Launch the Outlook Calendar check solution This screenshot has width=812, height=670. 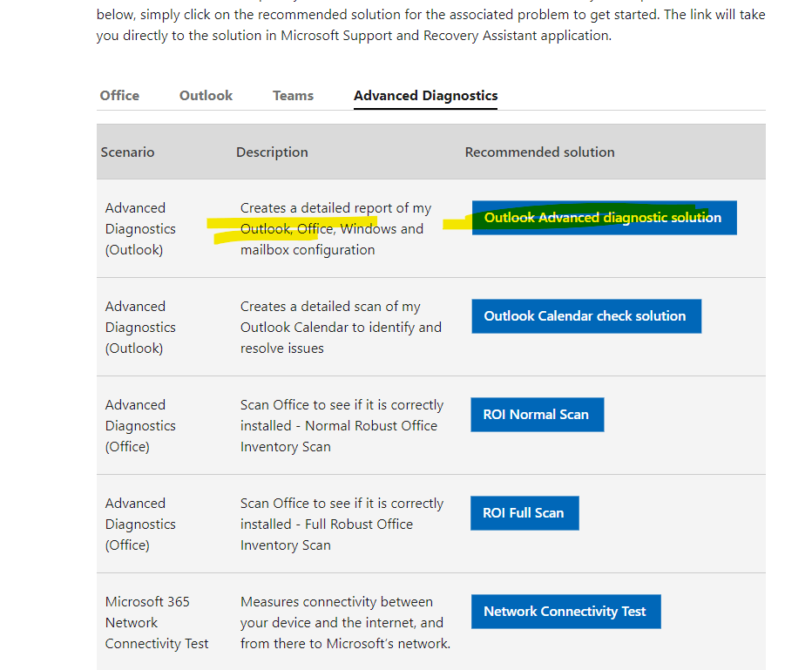(x=586, y=316)
